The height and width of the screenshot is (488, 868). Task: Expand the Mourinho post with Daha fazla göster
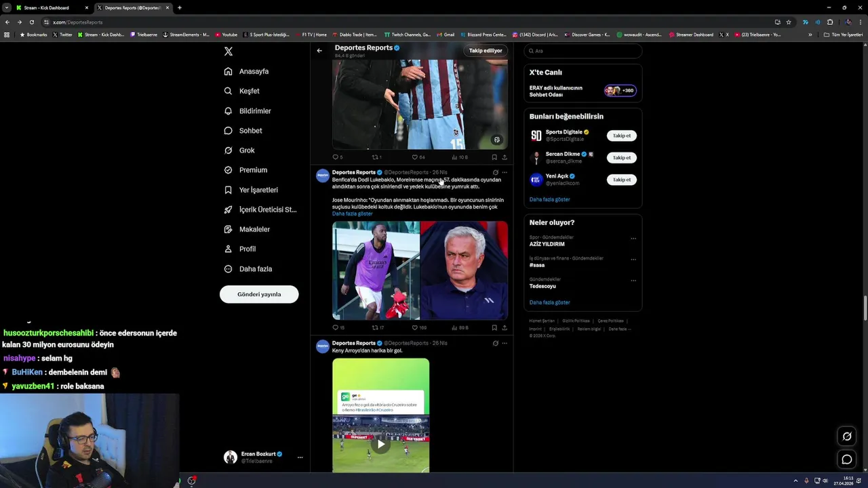pos(352,213)
